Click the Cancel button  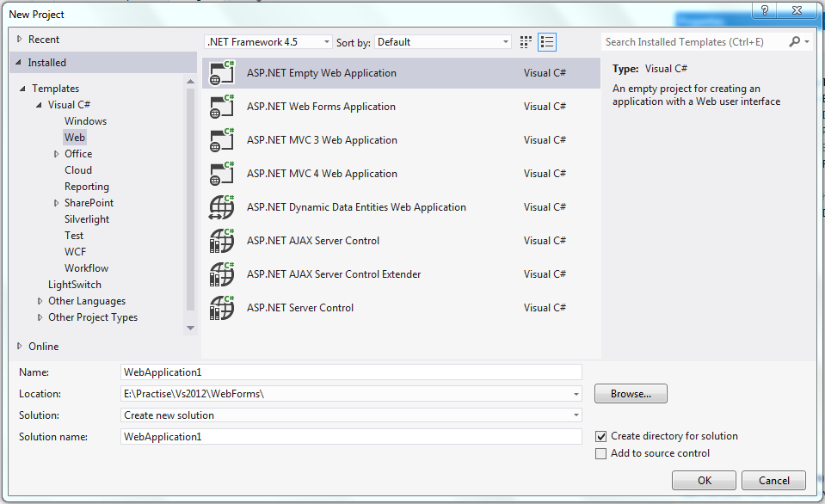point(773,480)
